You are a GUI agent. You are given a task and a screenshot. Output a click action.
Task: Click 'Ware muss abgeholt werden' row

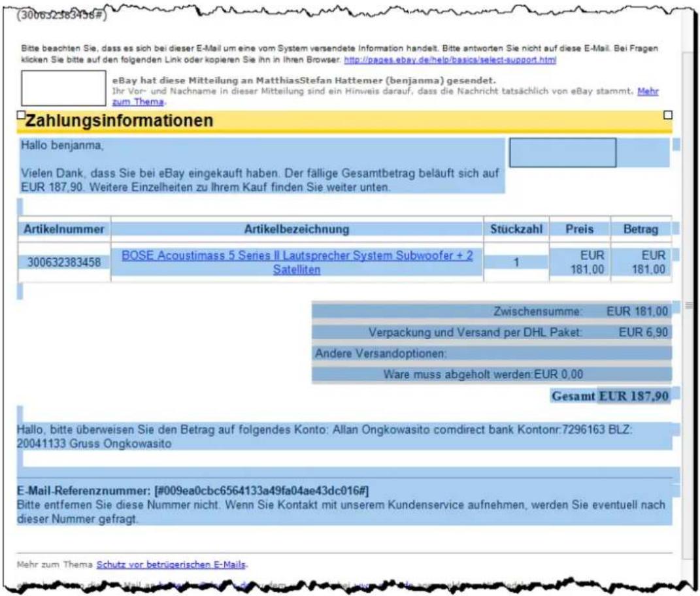pyautogui.click(x=492, y=374)
